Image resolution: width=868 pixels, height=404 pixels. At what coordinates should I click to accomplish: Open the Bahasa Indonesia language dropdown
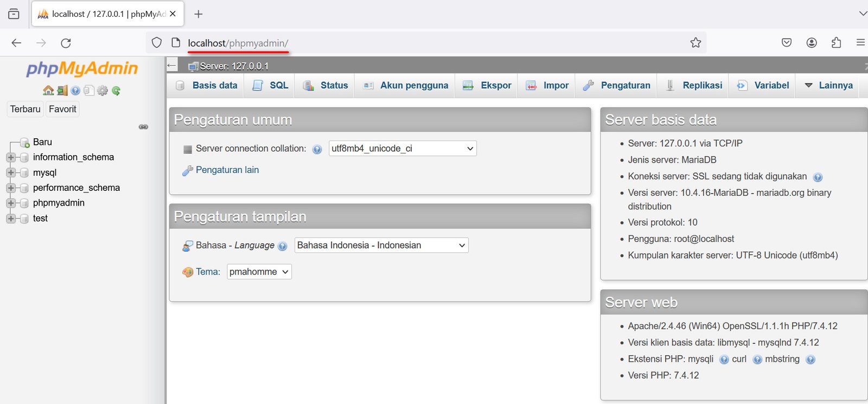[381, 245]
